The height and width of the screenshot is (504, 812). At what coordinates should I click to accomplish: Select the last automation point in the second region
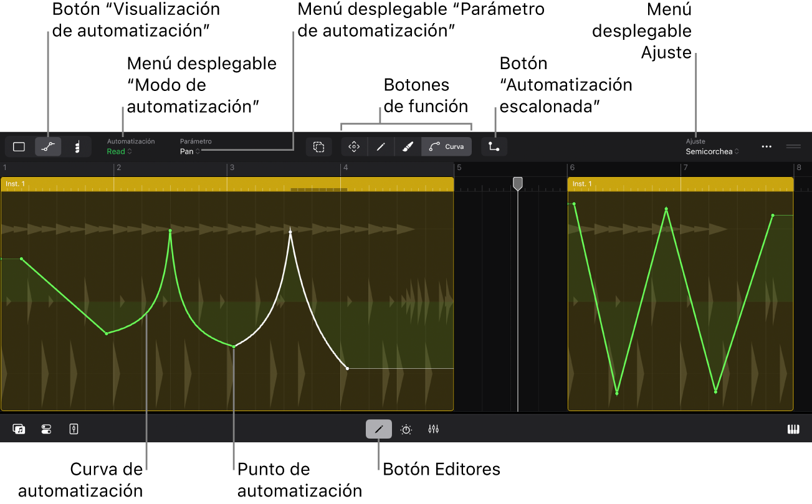[773, 216]
